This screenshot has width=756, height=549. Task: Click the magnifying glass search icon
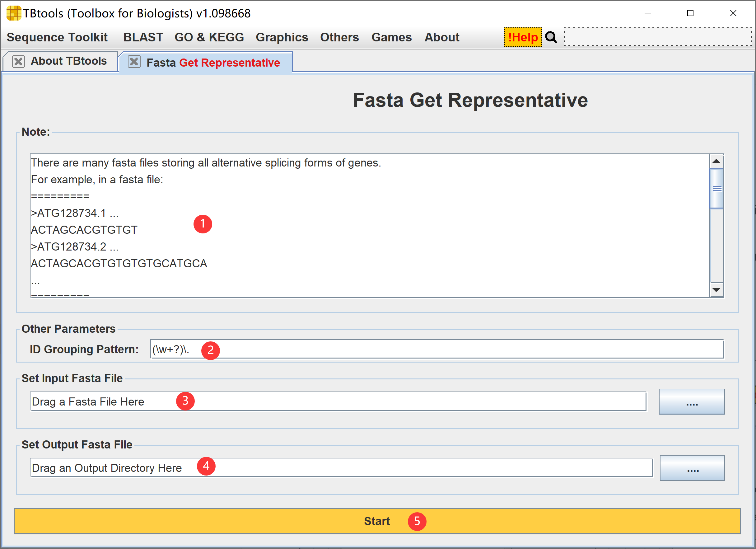(551, 37)
